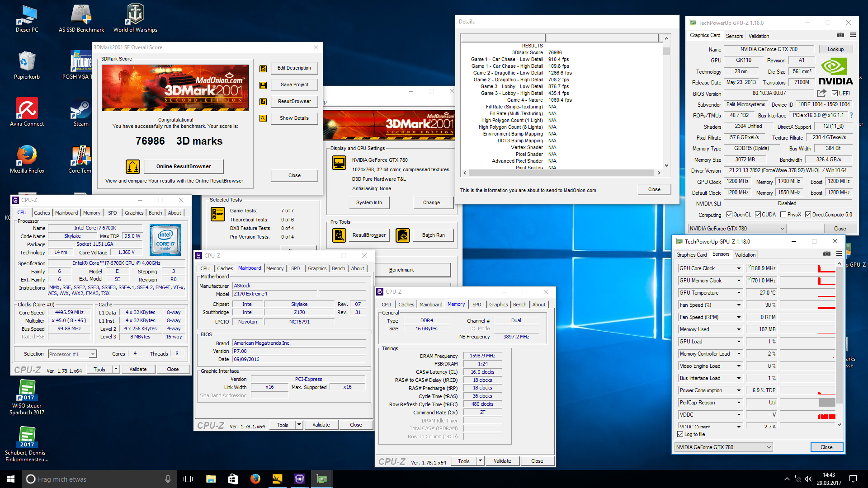Expand the Power Consumption sensor dropdown

(x=739, y=390)
